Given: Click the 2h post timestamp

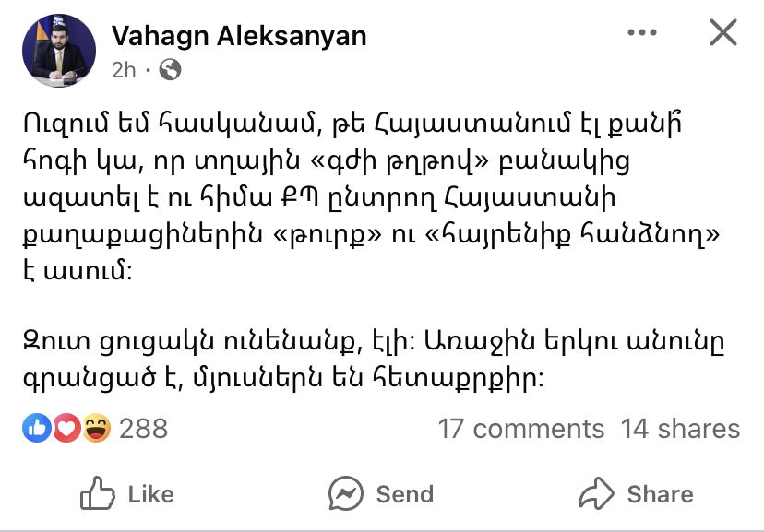Looking at the screenshot, I should [x=124, y=69].
